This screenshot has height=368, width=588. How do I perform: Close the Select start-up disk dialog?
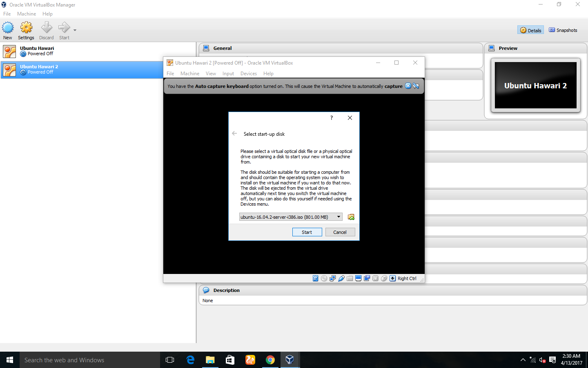(350, 118)
